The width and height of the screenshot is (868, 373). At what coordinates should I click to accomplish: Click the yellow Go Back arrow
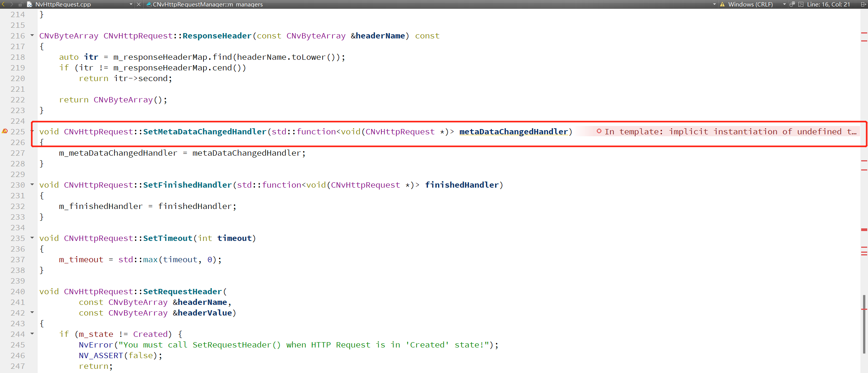pyautogui.click(x=3, y=4)
